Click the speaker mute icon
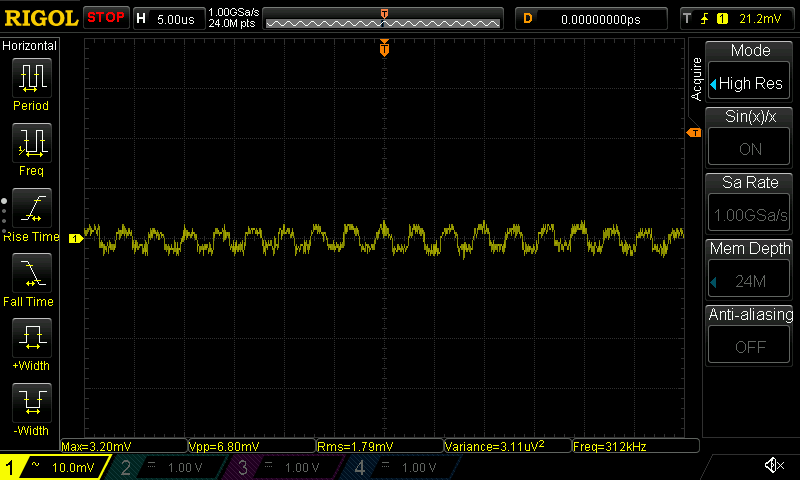 773,466
